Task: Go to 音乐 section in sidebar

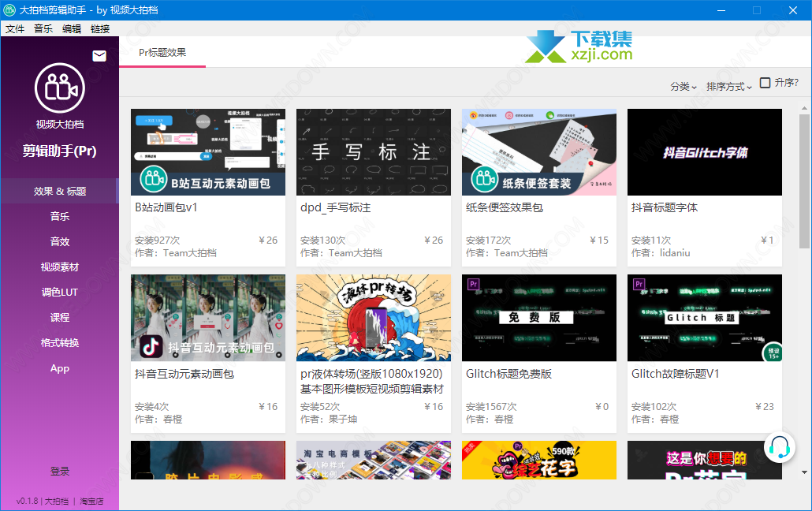Action: click(x=60, y=217)
